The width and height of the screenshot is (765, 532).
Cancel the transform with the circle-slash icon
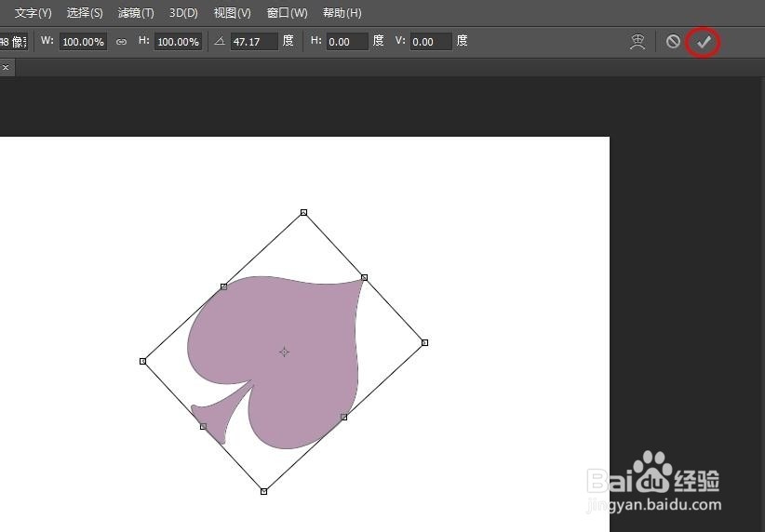pos(673,42)
